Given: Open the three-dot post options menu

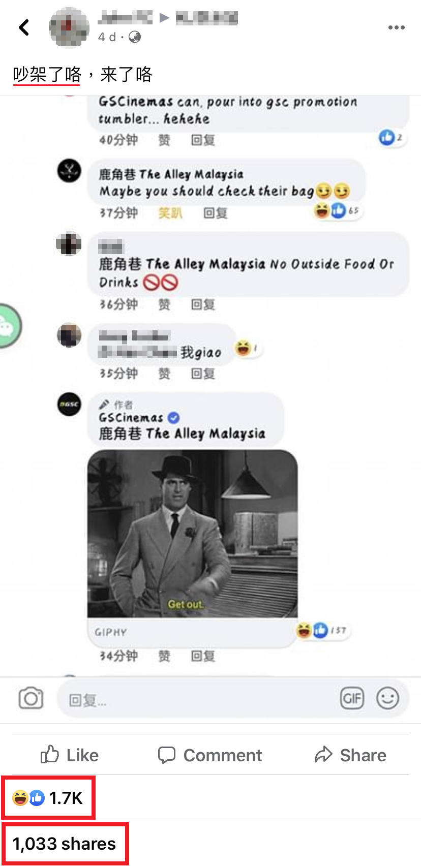Looking at the screenshot, I should 396,27.
